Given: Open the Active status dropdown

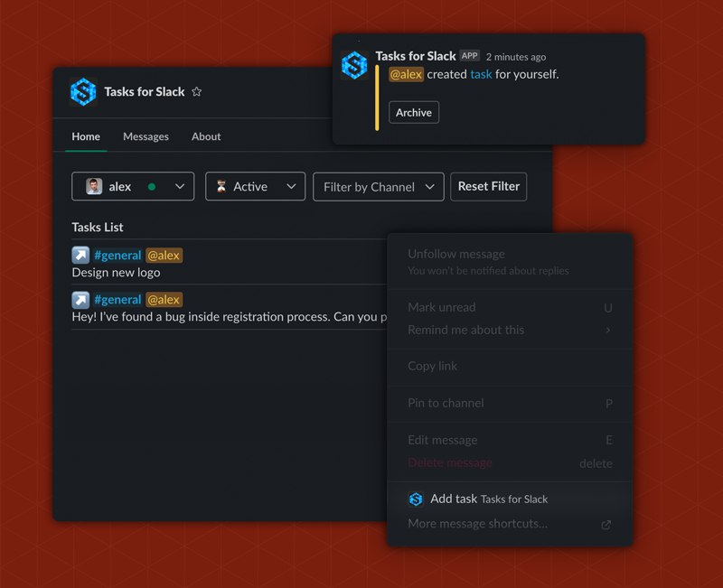Looking at the screenshot, I should click(x=255, y=186).
